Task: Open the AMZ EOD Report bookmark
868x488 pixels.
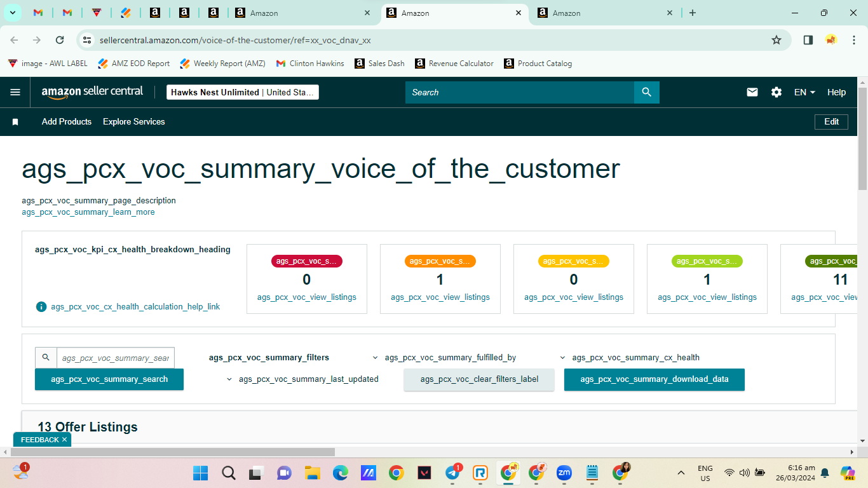Action: point(134,64)
